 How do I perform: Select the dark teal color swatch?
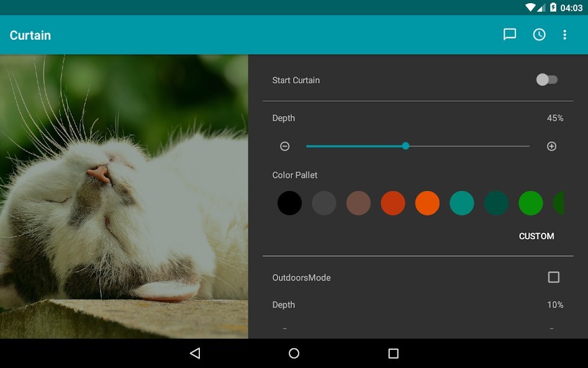497,203
